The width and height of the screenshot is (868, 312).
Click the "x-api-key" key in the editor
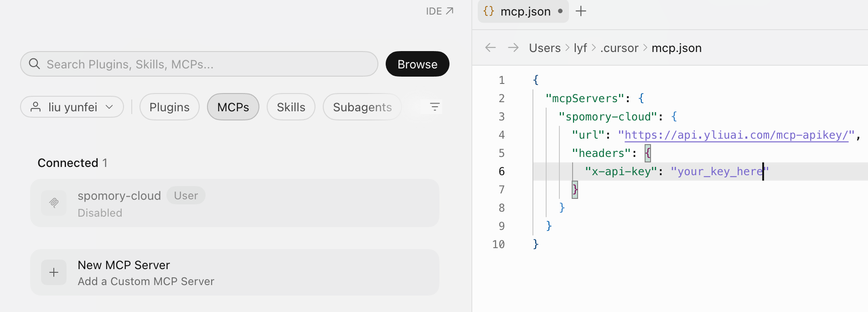[621, 172]
